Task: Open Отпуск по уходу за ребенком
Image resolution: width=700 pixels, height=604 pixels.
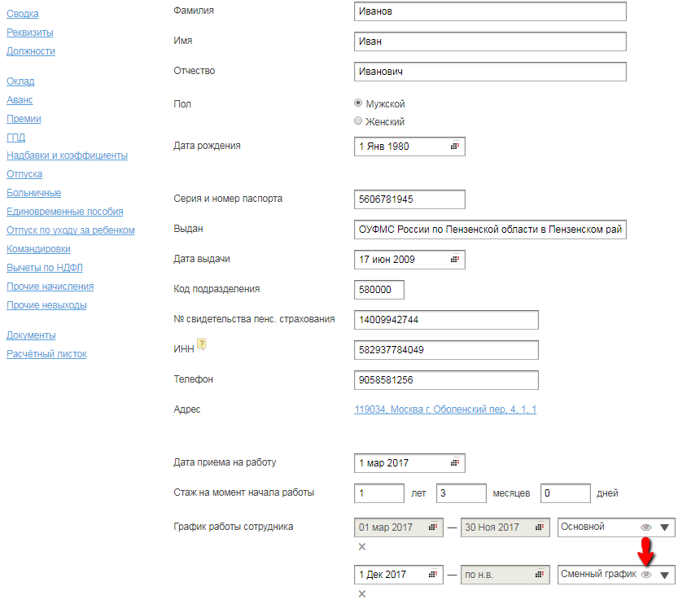Action: click(71, 230)
